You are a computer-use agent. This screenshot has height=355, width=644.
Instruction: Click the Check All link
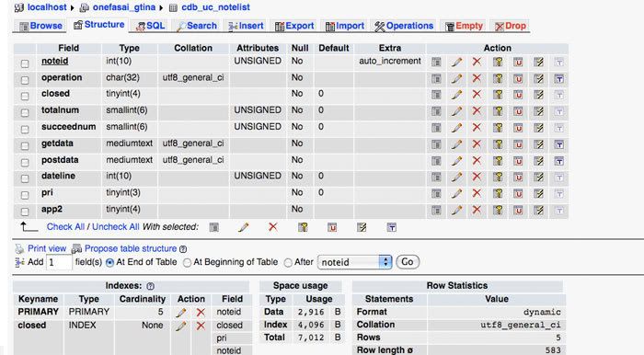coord(65,227)
